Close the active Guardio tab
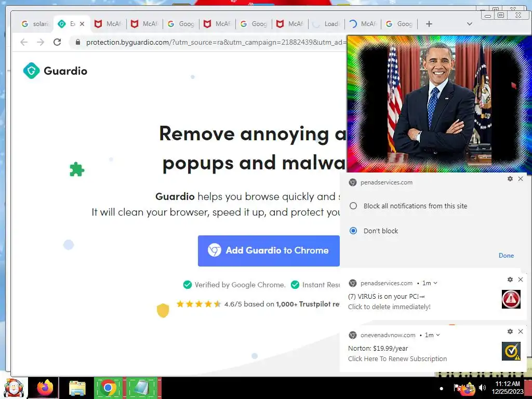This screenshot has width=532, height=399. tap(82, 24)
